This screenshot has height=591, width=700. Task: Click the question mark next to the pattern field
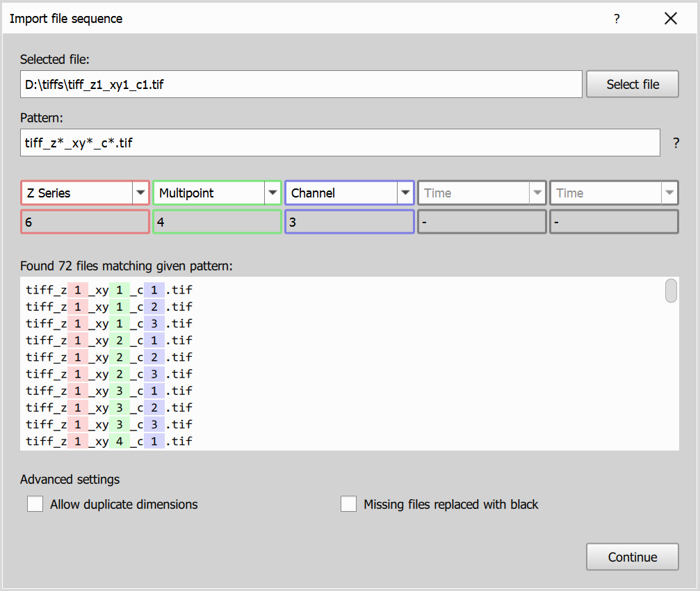click(x=676, y=143)
